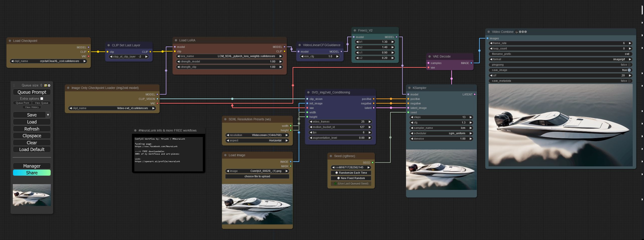The height and width of the screenshot is (240, 644).
Task: Switch to the Share panel in the sidebar
Action: pos(32,173)
